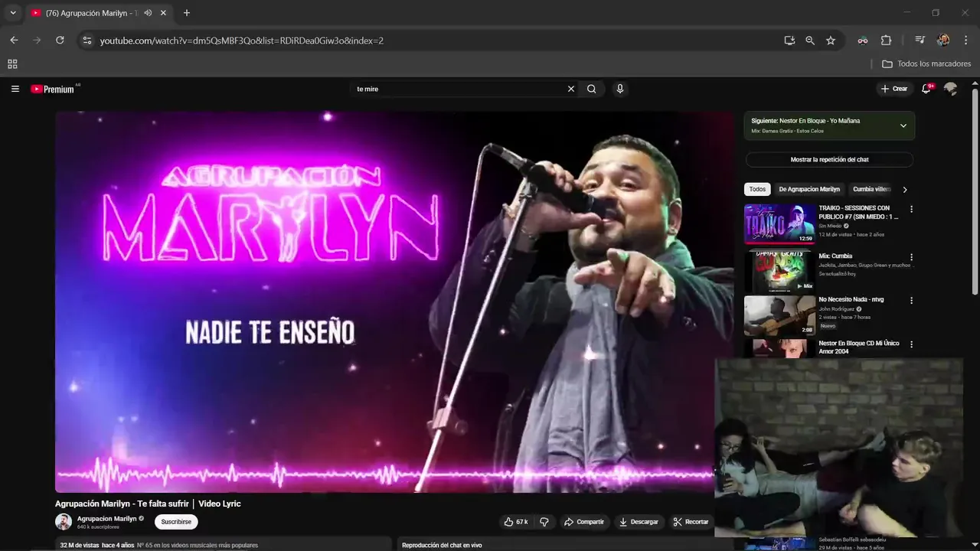
Task: Open Nestor En Bloque CD Mi Único Amor title
Action: point(859,347)
